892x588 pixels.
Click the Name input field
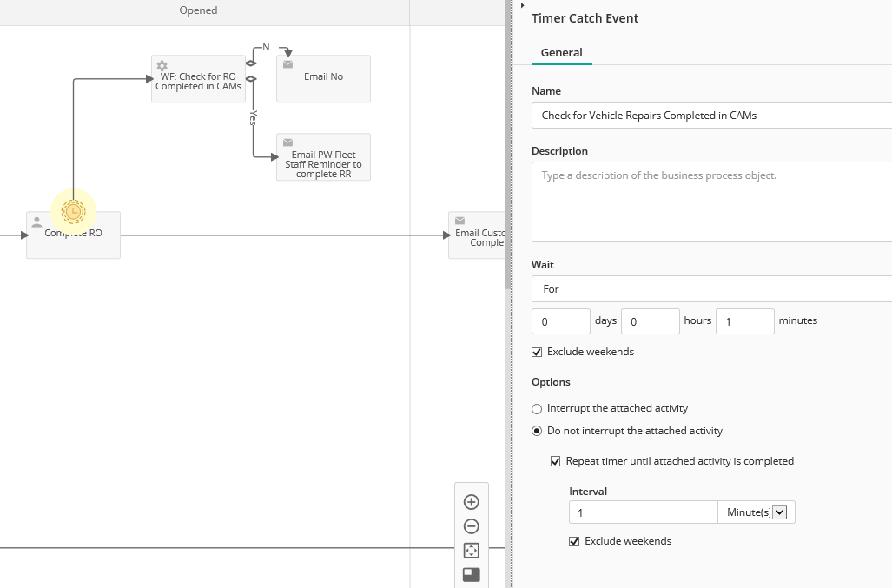pos(711,116)
